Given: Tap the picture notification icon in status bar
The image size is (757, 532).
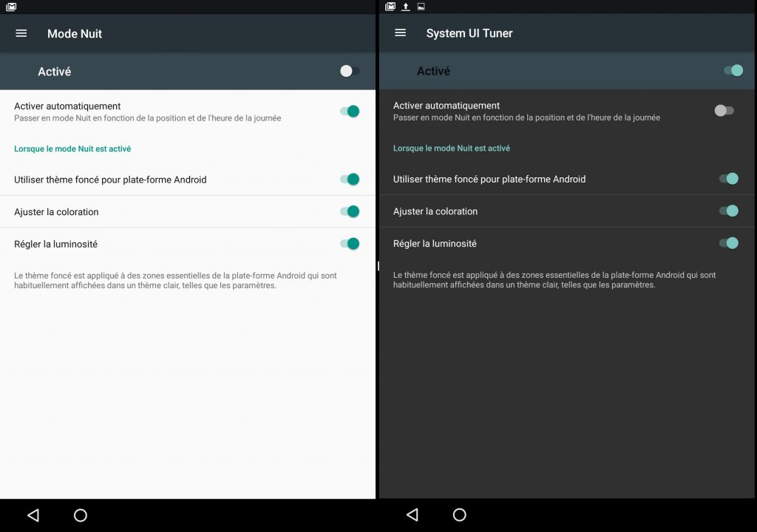Looking at the screenshot, I should [421, 7].
